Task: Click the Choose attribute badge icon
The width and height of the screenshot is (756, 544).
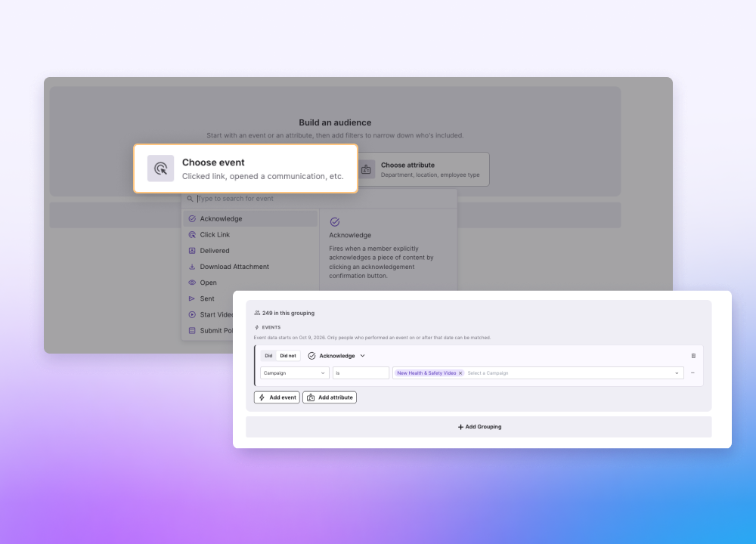Action: point(366,169)
